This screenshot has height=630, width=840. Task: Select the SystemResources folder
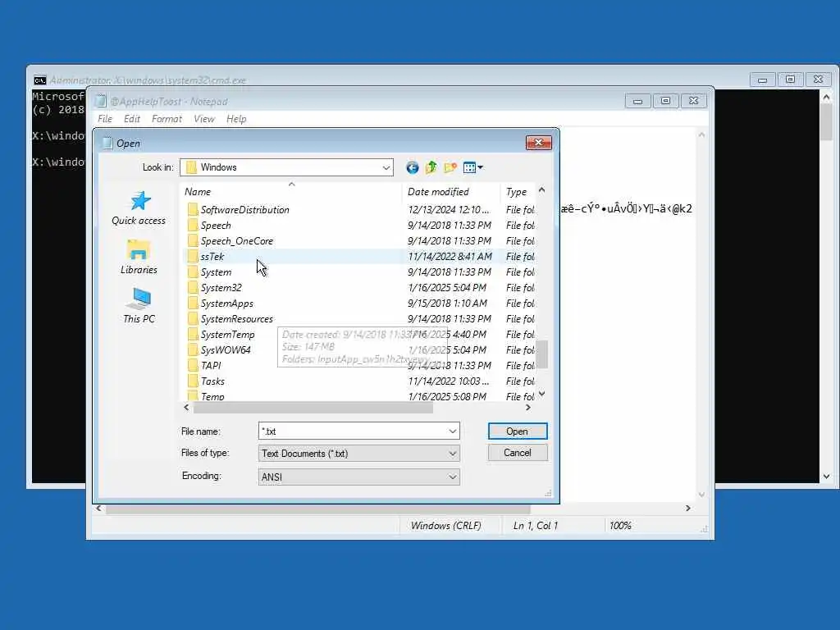coord(237,319)
